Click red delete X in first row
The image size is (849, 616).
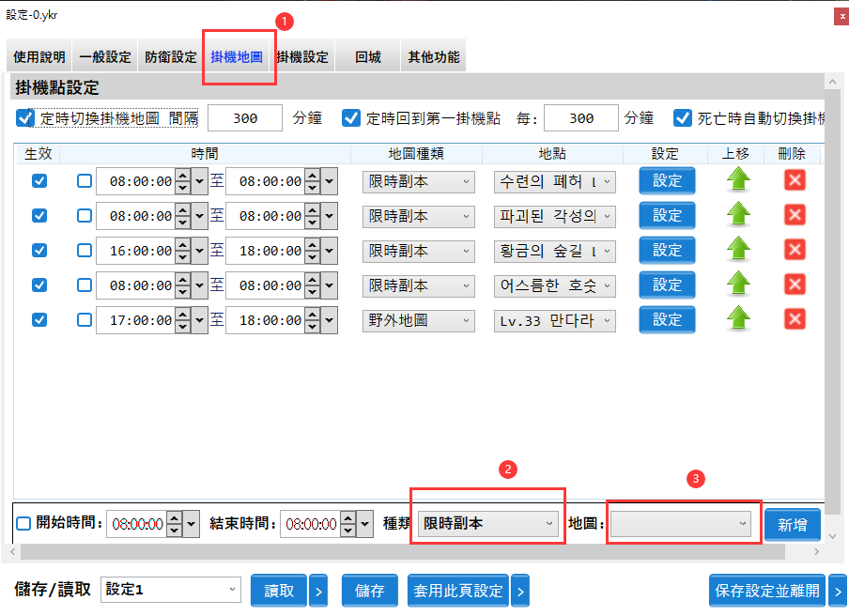(795, 180)
